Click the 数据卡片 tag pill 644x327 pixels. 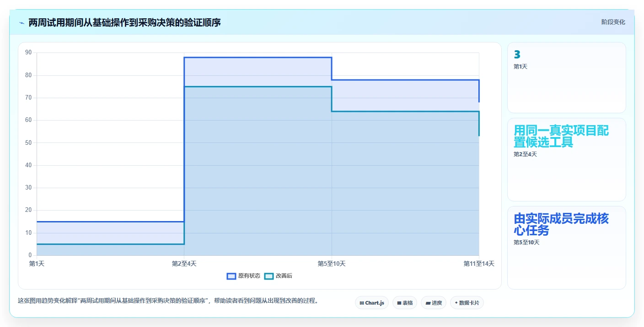(x=467, y=303)
